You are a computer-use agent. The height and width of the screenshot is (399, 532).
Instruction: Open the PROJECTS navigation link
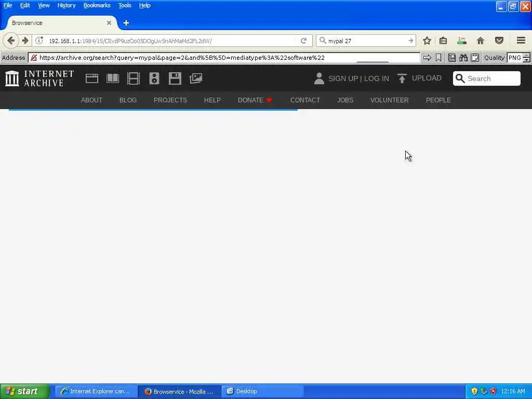point(170,100)
